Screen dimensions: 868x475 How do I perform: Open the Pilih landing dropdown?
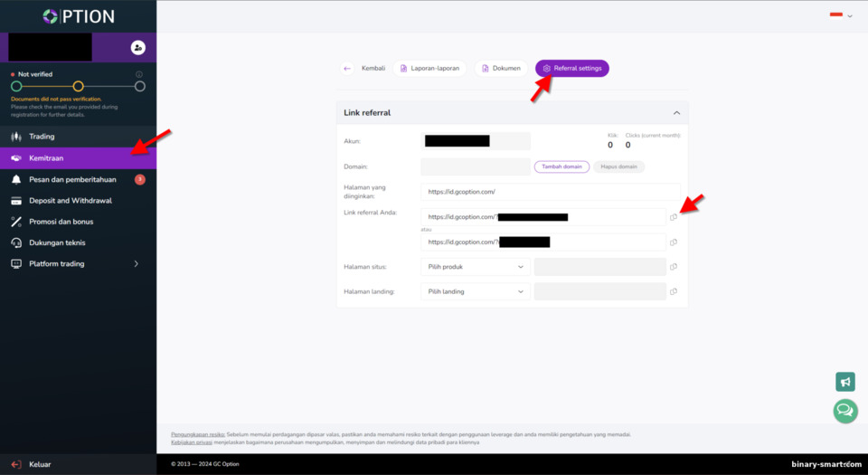coord(476,291)
